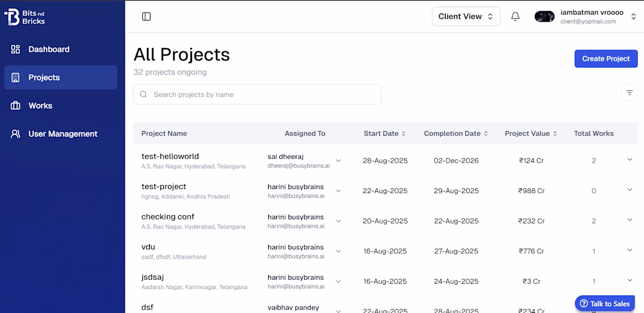Click the ₹988 Cr project value
Image resolution: width=644 pixels, height=313 pixels.
click(x=532, y=191)
